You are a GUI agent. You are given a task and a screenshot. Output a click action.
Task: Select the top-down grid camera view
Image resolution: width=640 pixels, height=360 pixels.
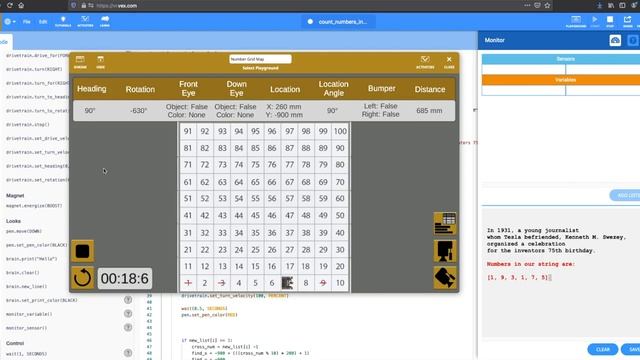coord(444,223)
